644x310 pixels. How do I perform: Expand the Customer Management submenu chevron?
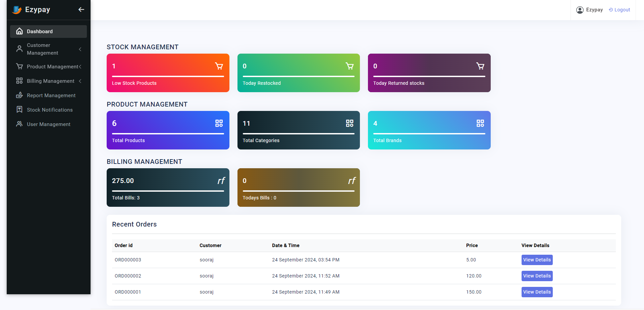pos(80,49)
